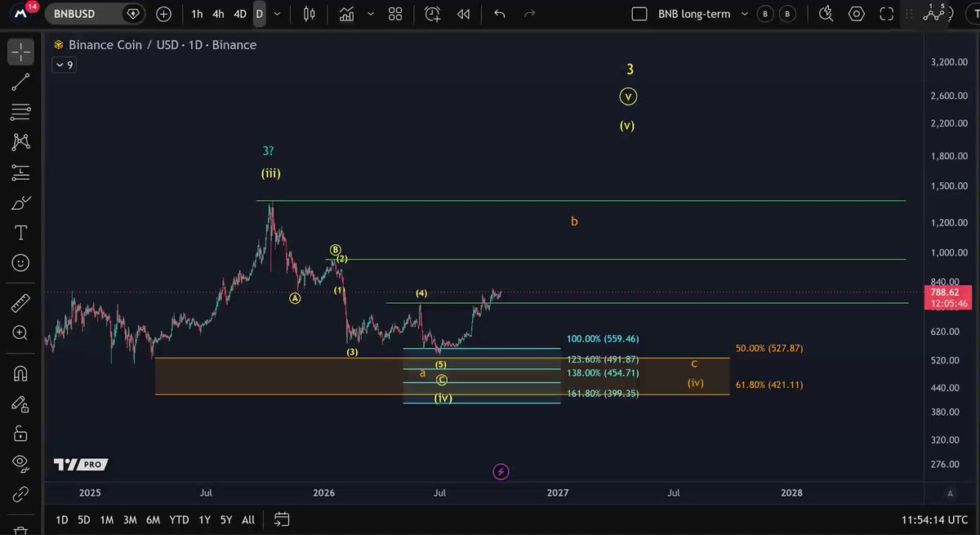The height and width of the screenshot is (535, 980).
Task: Open the indicators menu
Action: (x=347, y=14)
